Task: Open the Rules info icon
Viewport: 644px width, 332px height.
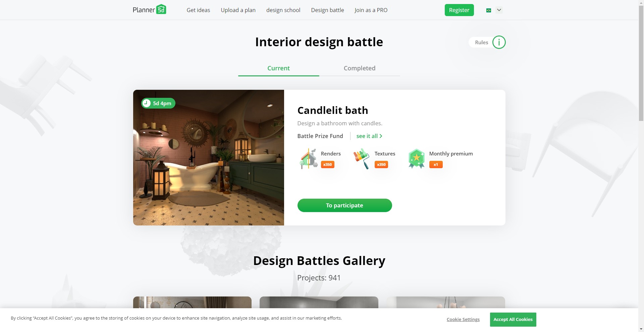Action: coord(499,42)
